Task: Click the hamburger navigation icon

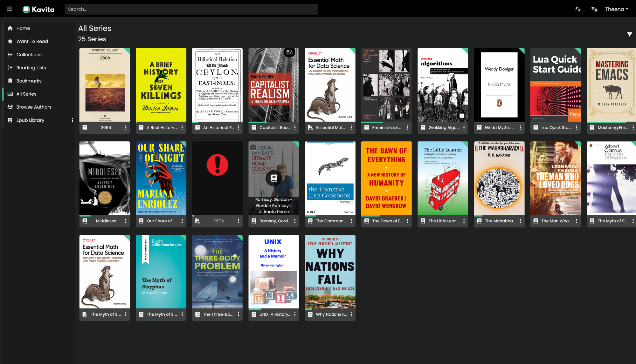Action: click(9, 9)
